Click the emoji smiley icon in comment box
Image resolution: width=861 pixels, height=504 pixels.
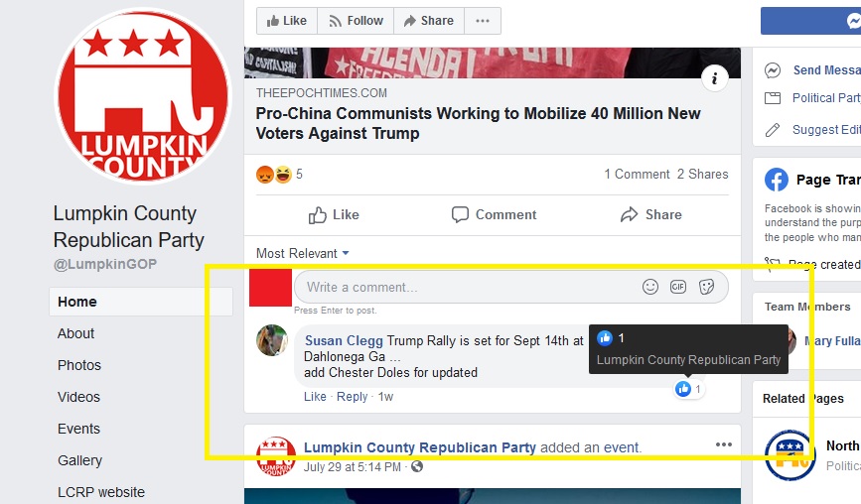point(650,287)
